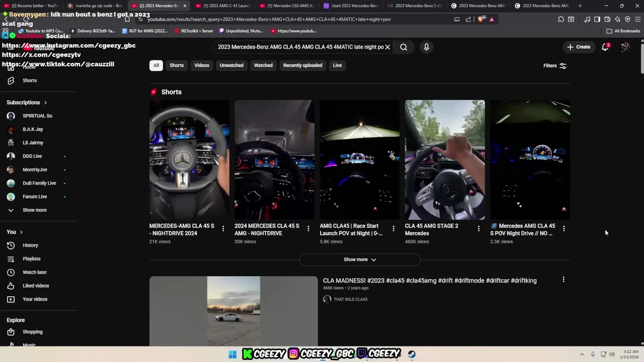This screenshot has height=362, width=644.
Task: Open the browser extensions puzzle icon
Action: tap(561, 19)
